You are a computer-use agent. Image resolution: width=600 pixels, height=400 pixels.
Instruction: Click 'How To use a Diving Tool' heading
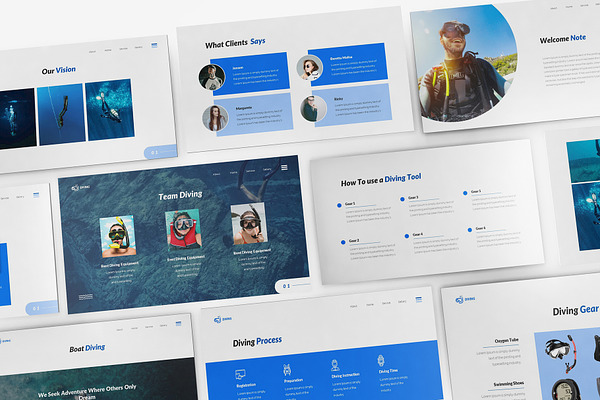[381, 179]
